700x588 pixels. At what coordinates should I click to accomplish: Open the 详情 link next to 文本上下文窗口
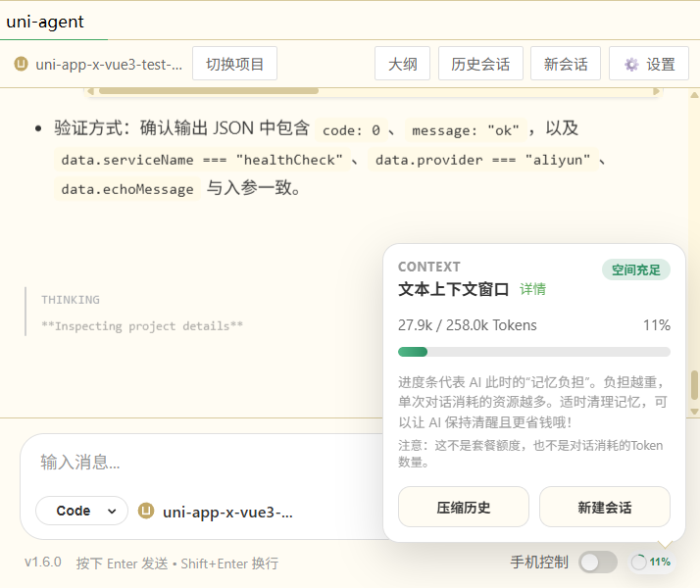532,289
